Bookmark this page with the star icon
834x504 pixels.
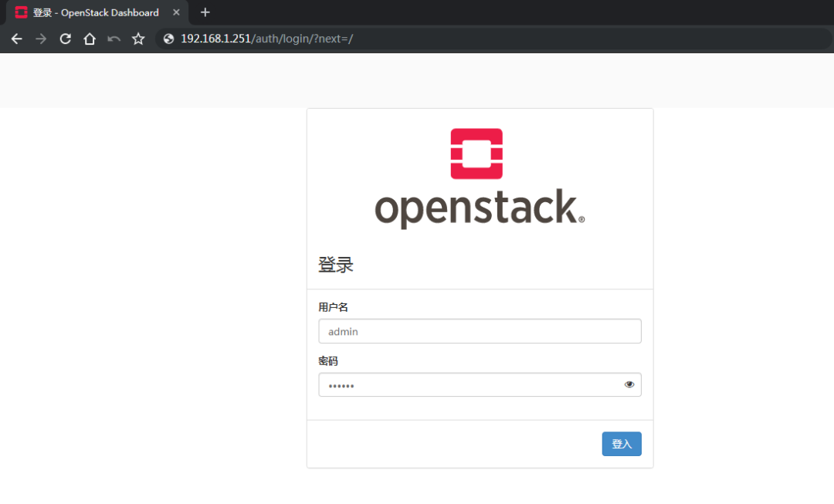click(138, 38)
